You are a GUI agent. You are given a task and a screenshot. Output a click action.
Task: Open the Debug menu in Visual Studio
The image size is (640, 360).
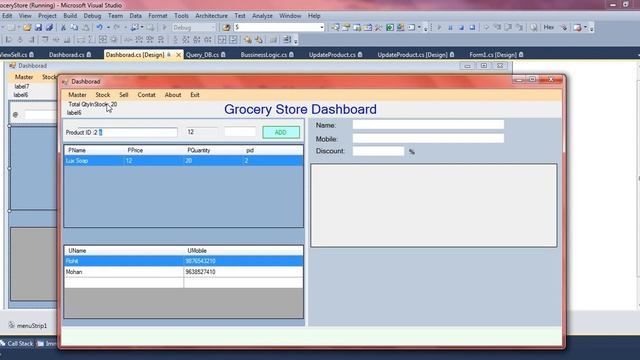click(92, 16)
